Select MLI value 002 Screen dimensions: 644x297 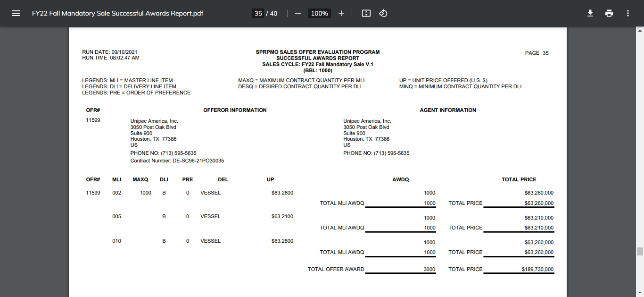[x=116, y=193]
